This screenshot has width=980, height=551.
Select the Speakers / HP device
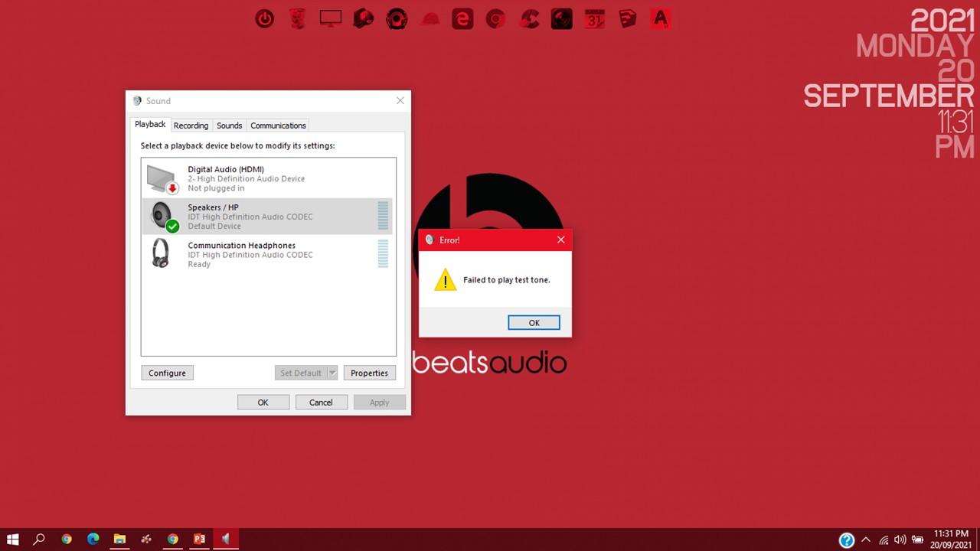(x=268, y=217)
